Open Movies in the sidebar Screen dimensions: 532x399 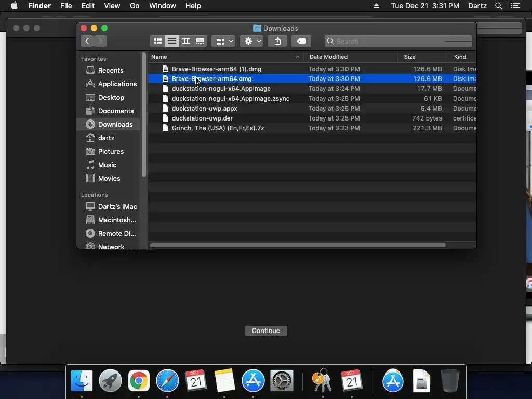click(109, 179)
